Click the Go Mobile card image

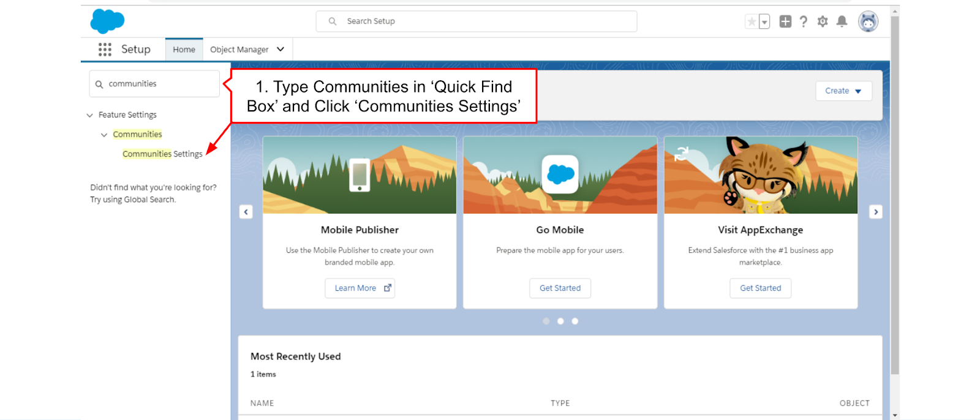560,175
